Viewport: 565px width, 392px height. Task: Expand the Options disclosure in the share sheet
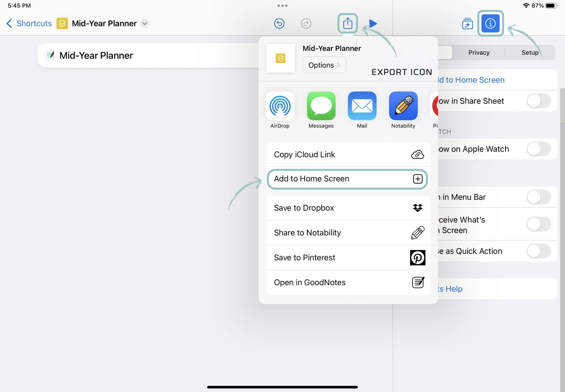point(324,65)
